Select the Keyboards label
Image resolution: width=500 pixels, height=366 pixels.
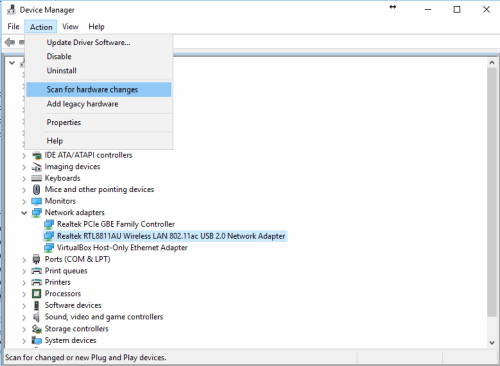tap(62, 178)
